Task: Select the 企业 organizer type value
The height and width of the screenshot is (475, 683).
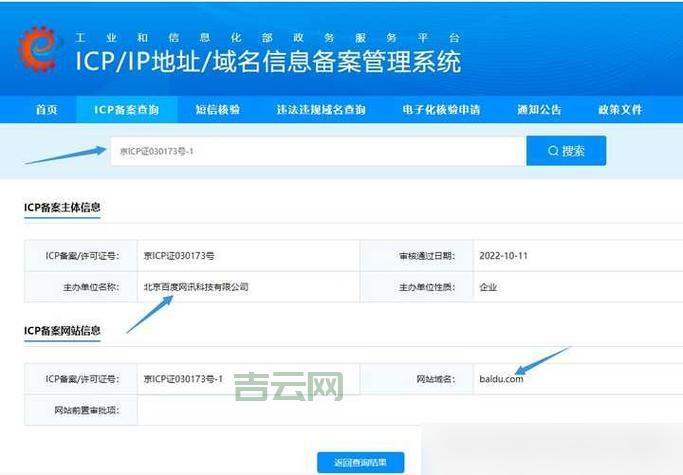Action: pos(488,287)
